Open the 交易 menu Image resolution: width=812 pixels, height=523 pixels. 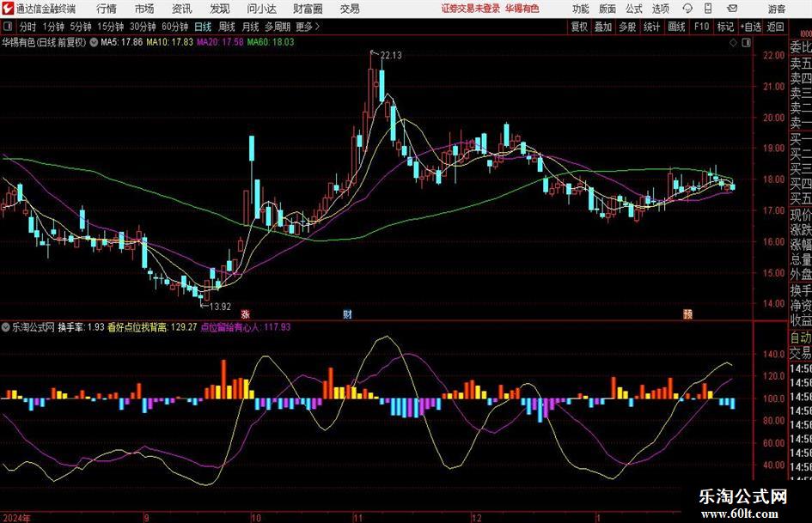point(350,9)
